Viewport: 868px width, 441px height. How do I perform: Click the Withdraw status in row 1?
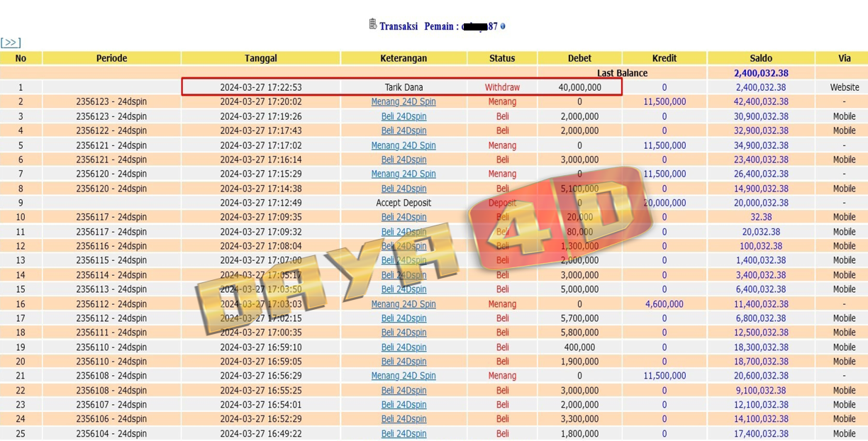coord(502,87)
